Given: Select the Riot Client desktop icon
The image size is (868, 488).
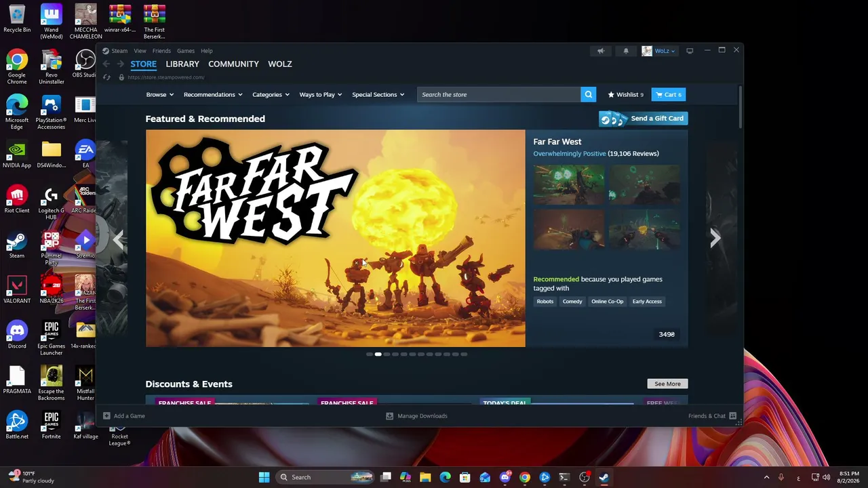Looking at the screenshot, I should [17, 200].
